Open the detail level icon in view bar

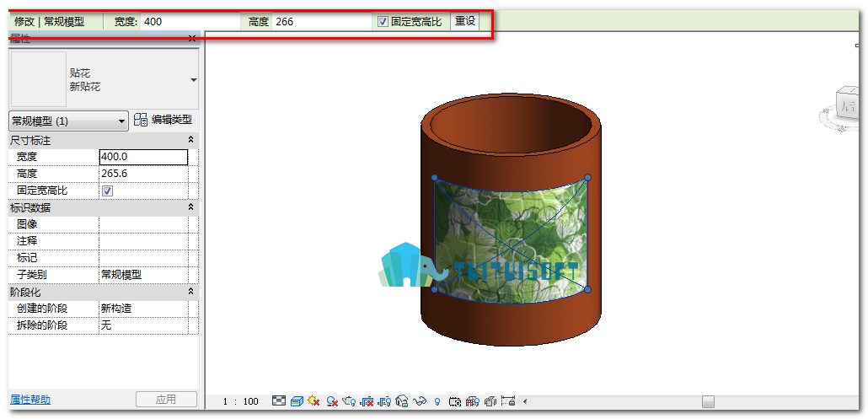pyautogui.click(x=279, y=401)
